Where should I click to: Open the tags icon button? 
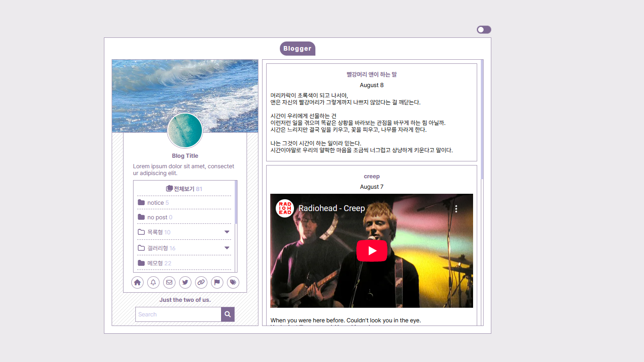233,282
